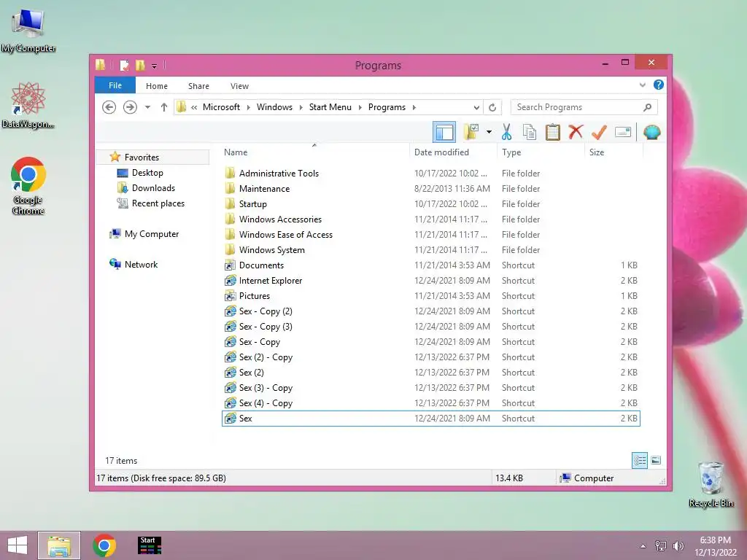The image size is (747, 560).
Task: Switch to large thumbnails view in status bar
Action: click(656, 460)
